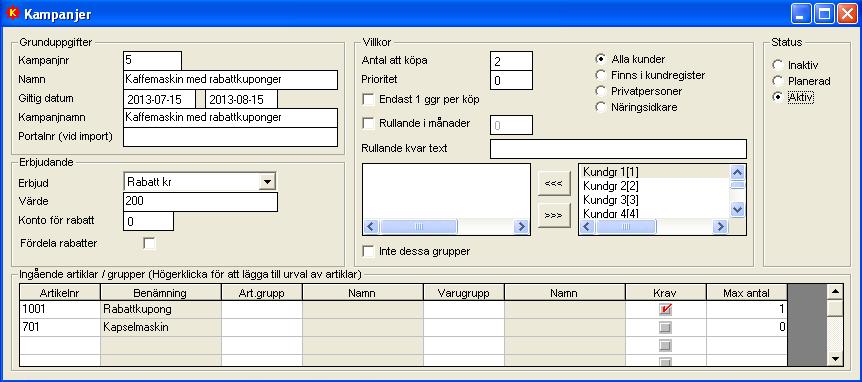Select the Inaktiv status radio button
The height and width of the screenshot is (382, 862).
click(778, 65)
